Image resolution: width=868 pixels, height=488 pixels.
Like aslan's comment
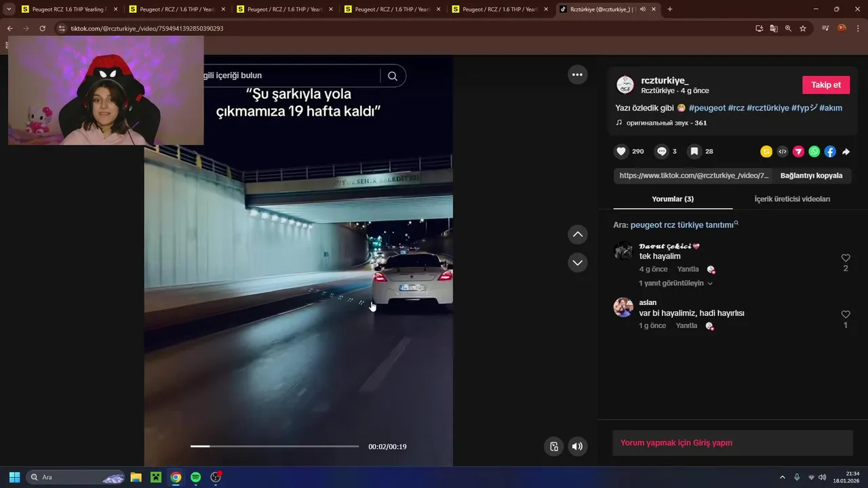point(846,314)
